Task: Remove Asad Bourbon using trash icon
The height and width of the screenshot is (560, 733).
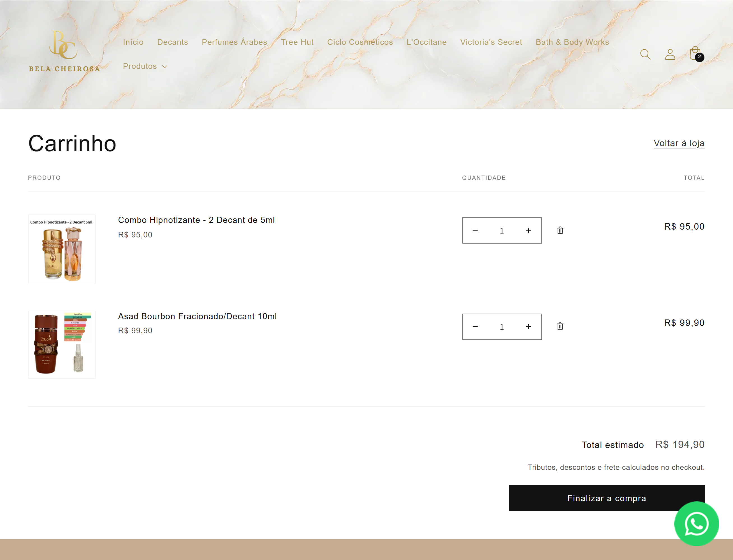Action: [560, 326]
